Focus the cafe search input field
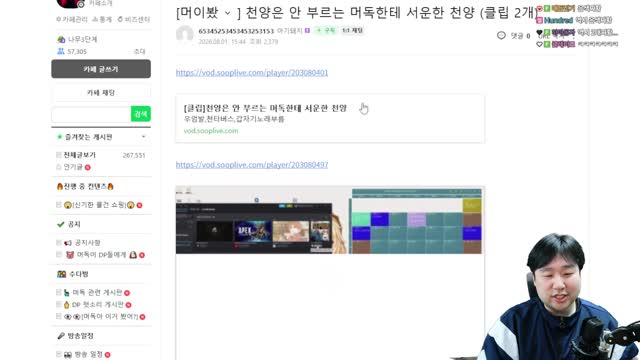Screen dimensions: 640x360 pyautogui.click(x=91, y=114)
